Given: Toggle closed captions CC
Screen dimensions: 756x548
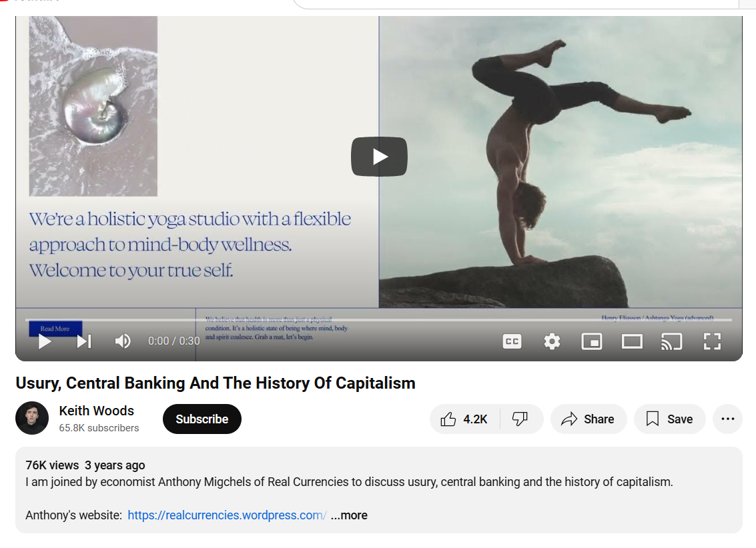Looking at the screenshot, I should [512, 341].
